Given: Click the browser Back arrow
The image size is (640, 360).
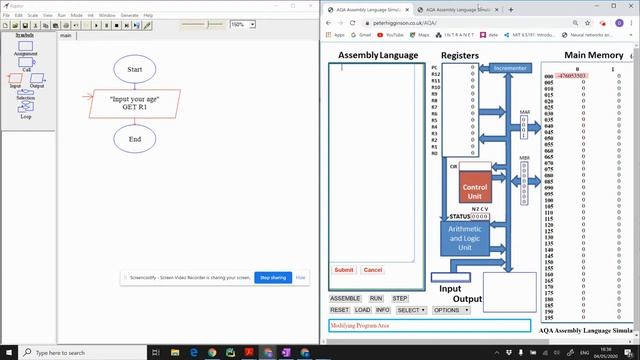Looking at the screenshot, I should click(329, 23).
